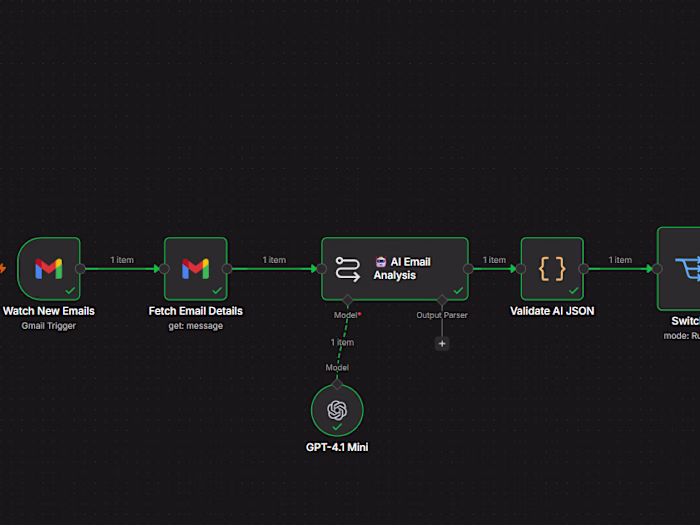
Task: Click the 1 item label after Fetch Email Details
Action: (274, 260)
